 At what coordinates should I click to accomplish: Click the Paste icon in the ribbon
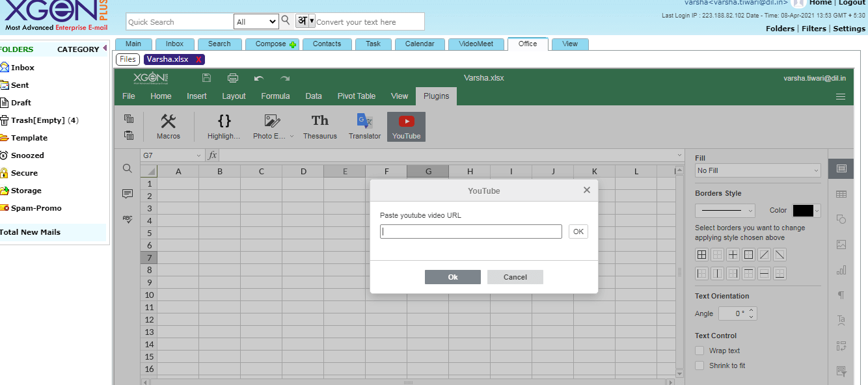click(x=129, y=135)
